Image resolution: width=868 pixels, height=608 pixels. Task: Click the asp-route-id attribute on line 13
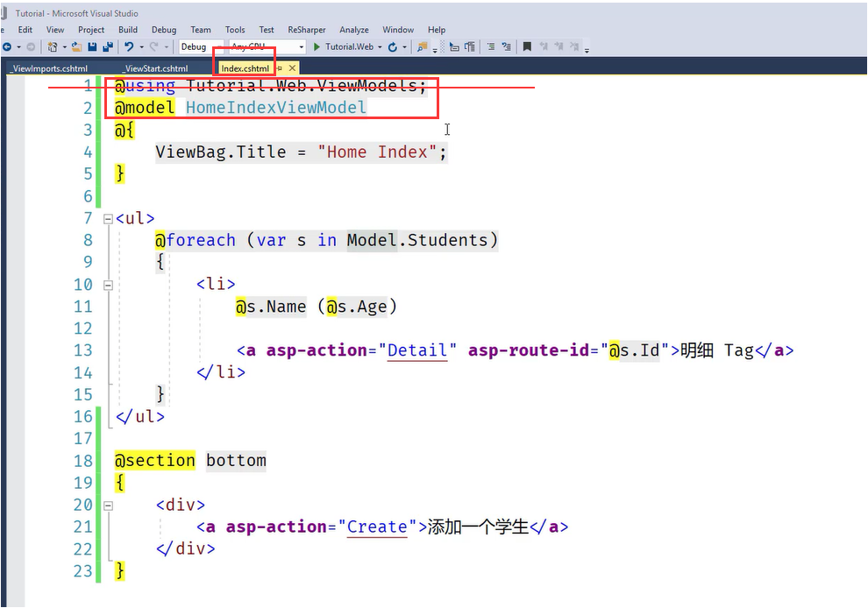(x=529, y=350)
